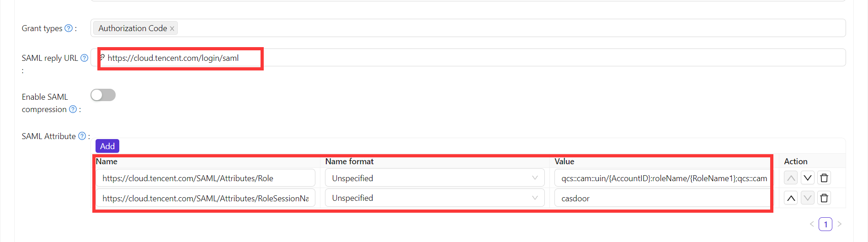Delete the RoleSessionName attribute row
This screenshot has height=242, width=868.
(x=824, y=198)
